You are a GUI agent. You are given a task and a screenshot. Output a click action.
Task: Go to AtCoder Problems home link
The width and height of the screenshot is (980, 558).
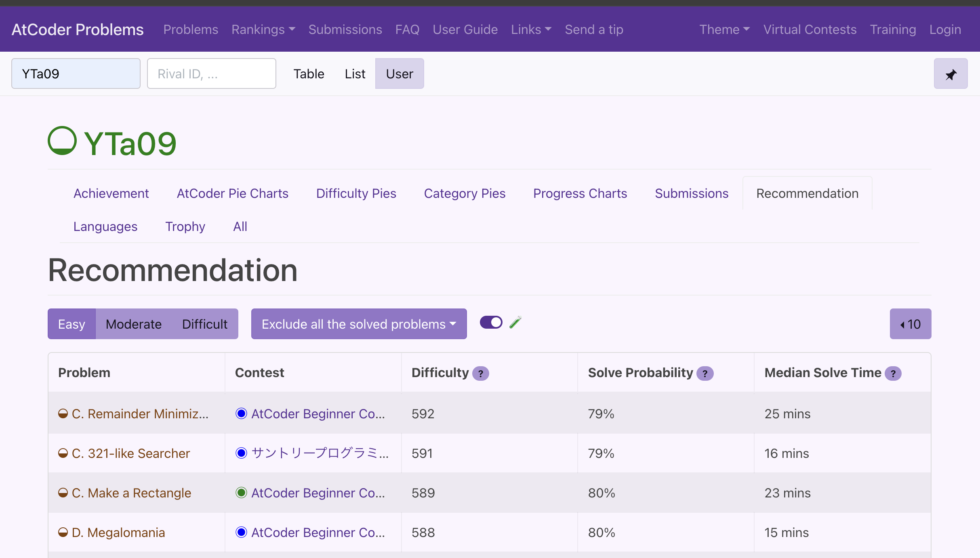78,29
